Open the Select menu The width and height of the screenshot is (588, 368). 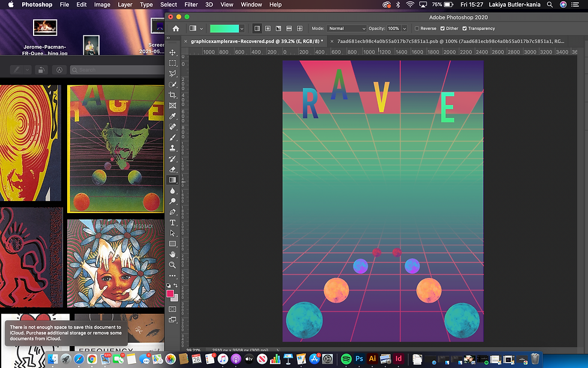(169, 4)
